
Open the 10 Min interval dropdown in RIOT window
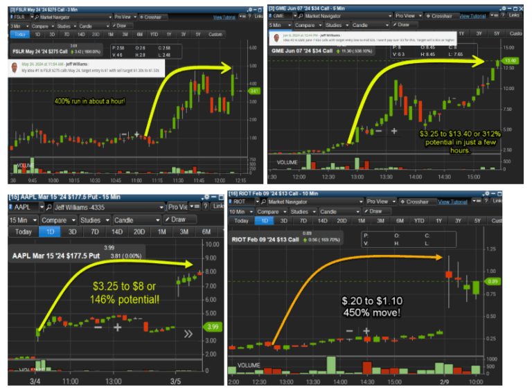[x=241, y=212]
